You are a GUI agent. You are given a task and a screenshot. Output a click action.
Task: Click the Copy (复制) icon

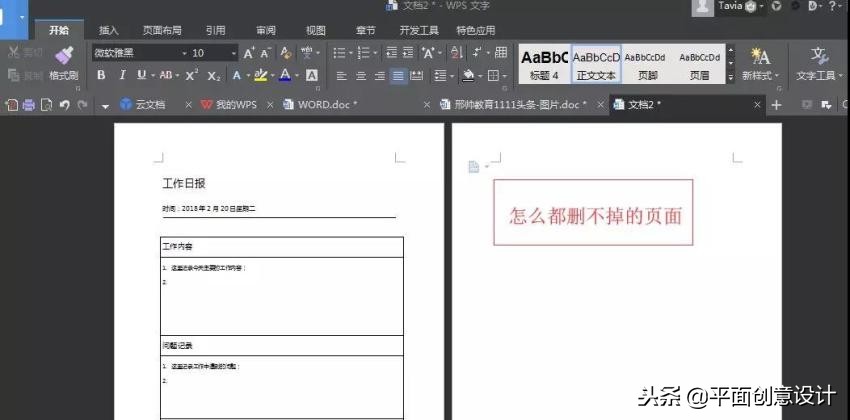click(x=14, y=75)
